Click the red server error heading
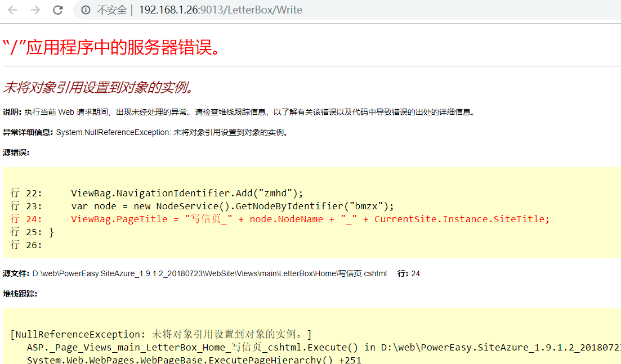The height and width of the screenshot is (364, 621). pyautogui.click(x=111, y=48)
